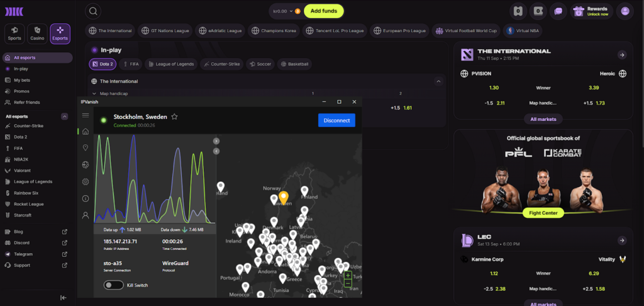Zoom in the IPVanish map with plus
The width and height of the screenshot is (644, 306).
(348, 275)
